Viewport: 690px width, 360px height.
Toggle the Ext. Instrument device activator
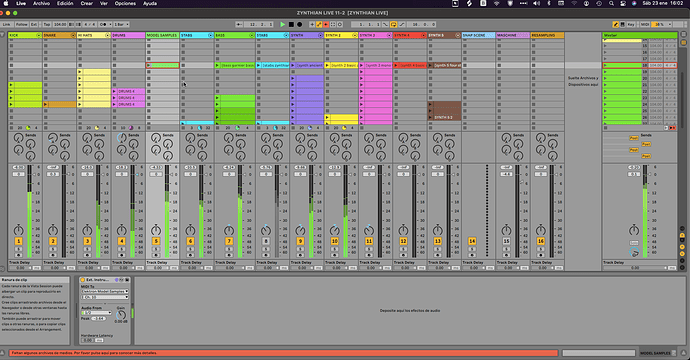(83, 280)
